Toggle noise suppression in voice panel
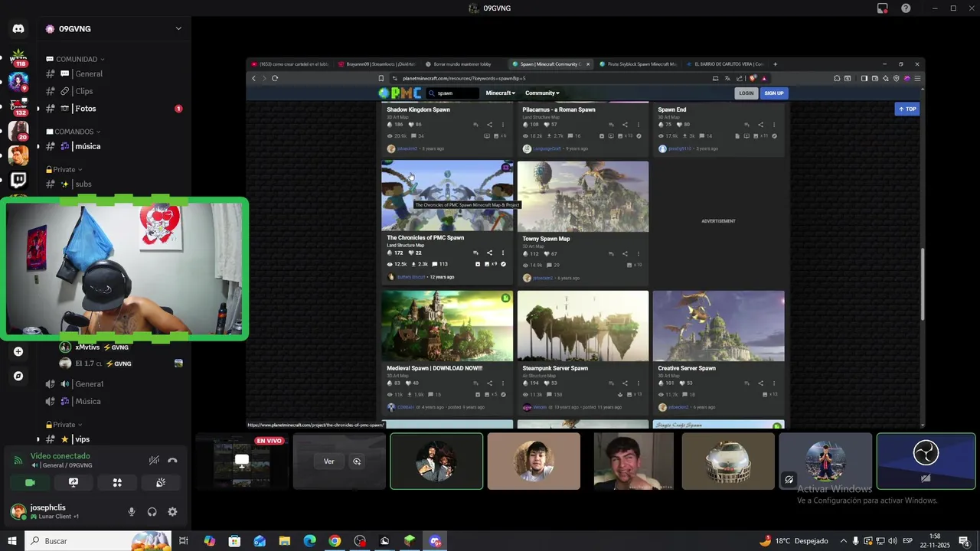This screenshot has width=980, height=551. pos(154,460)
